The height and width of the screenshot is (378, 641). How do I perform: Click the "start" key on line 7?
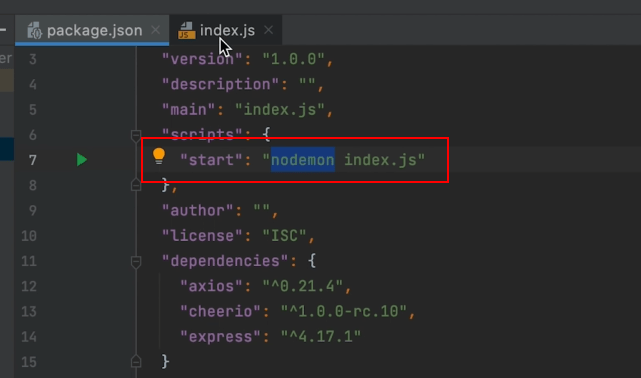point(212,160)
